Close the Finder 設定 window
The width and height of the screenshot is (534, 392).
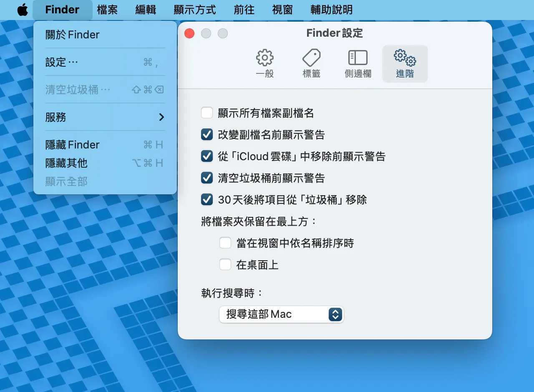click(x=189, y=33)
